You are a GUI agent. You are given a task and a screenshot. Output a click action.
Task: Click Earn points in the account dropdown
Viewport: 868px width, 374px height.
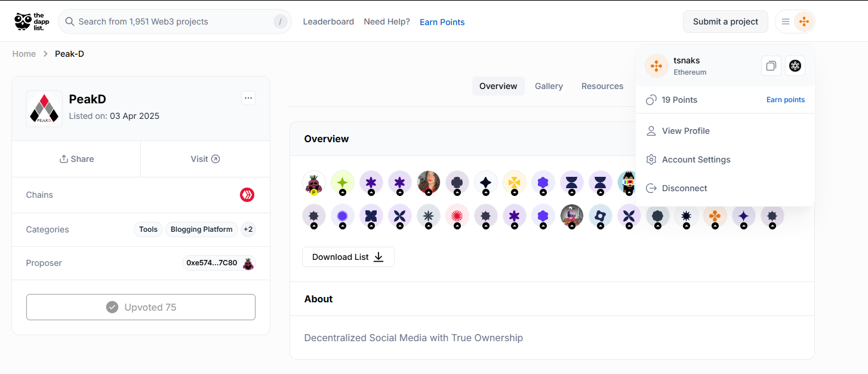786,100
